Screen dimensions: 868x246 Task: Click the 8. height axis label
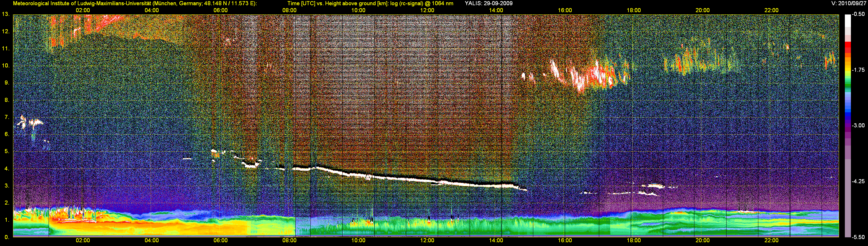(x=7, y=100)
